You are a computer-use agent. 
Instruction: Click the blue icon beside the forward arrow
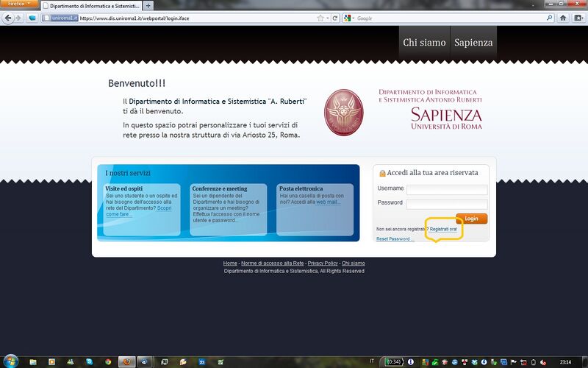coord(32,18)
